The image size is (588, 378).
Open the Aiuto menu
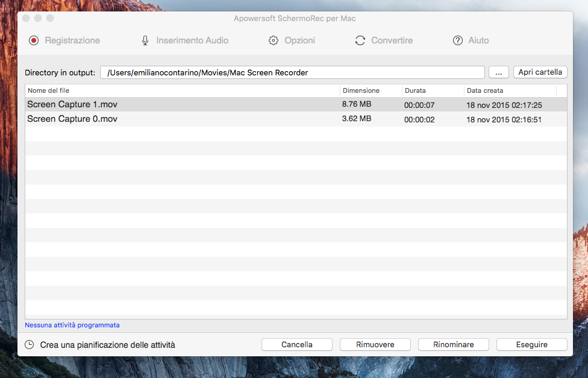tap(478, 40)
